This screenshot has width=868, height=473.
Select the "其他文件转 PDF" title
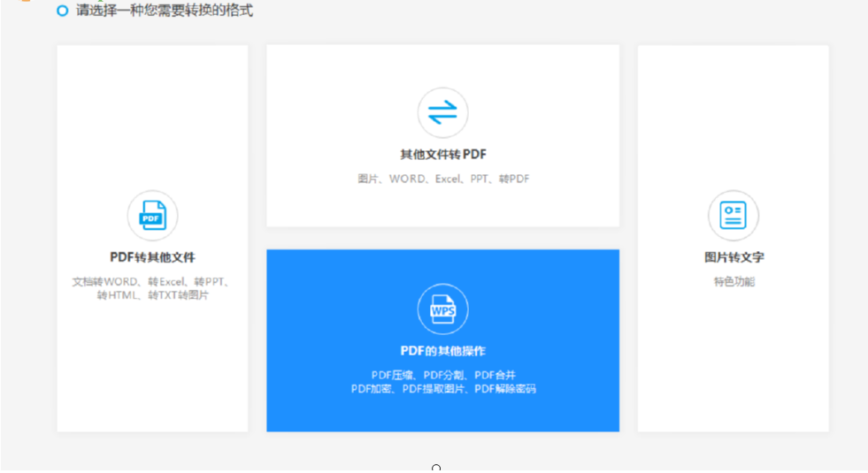click(x=442, y=155)
